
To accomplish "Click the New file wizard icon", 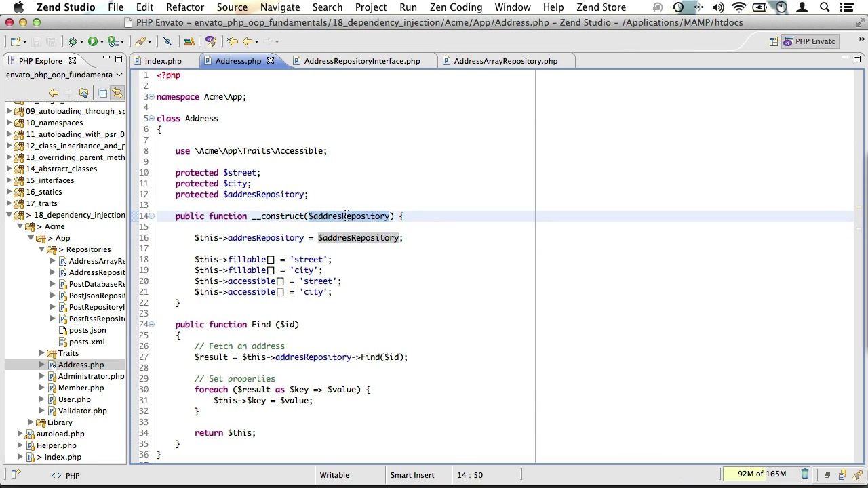I will [x=15, y=41].
